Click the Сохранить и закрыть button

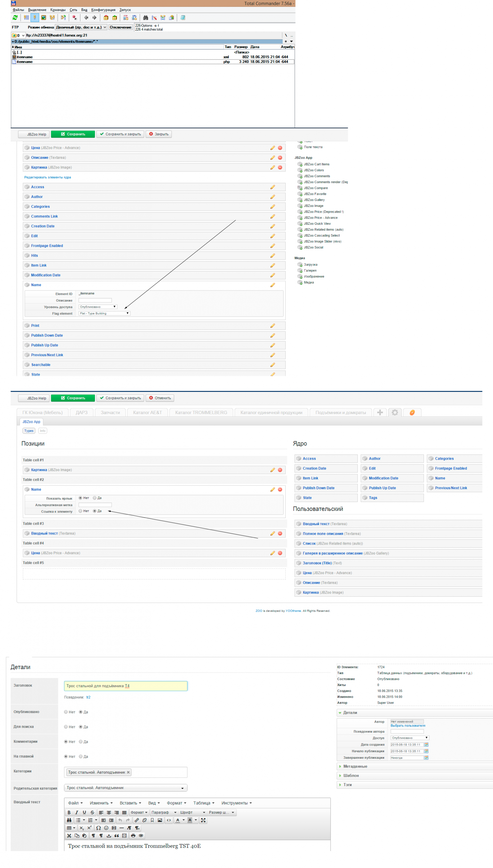tap(120, 134)
